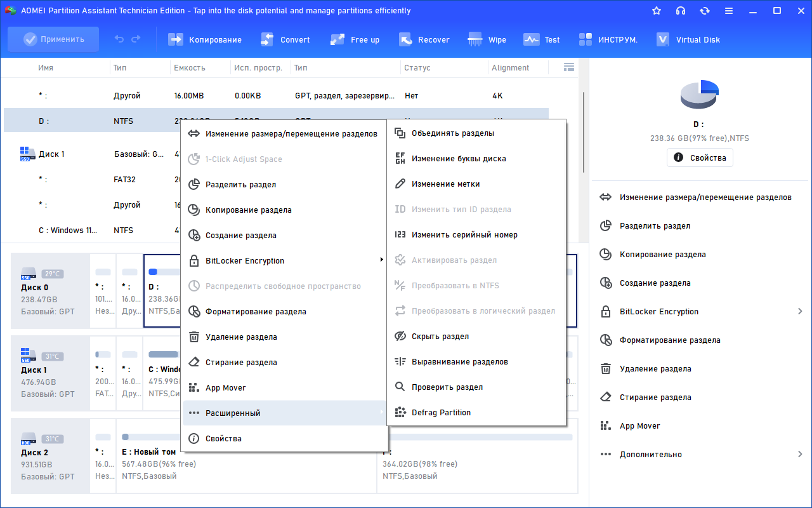
Task: Open the Wipe tool in toolbar
Action: [487, 39]
